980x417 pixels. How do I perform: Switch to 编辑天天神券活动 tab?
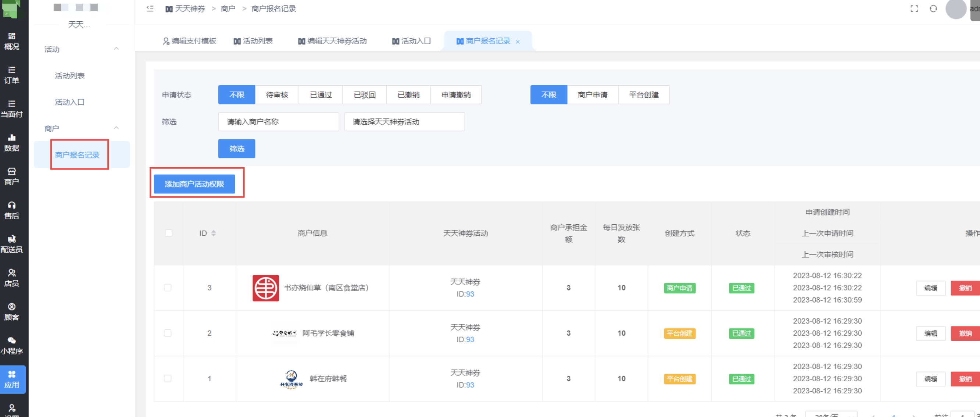tap(332, 41)
